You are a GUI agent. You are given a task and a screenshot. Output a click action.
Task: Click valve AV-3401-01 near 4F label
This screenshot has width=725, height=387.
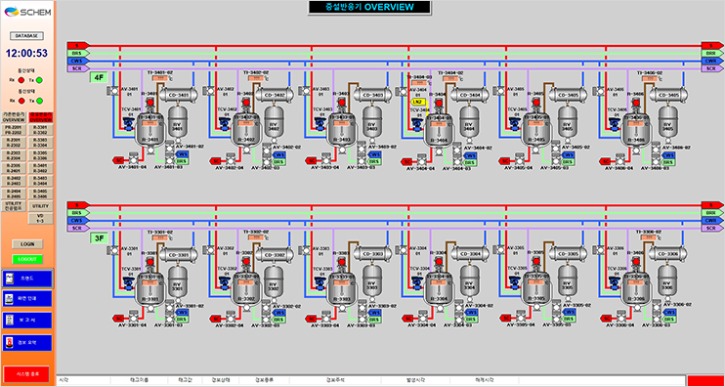coord(112,91)
